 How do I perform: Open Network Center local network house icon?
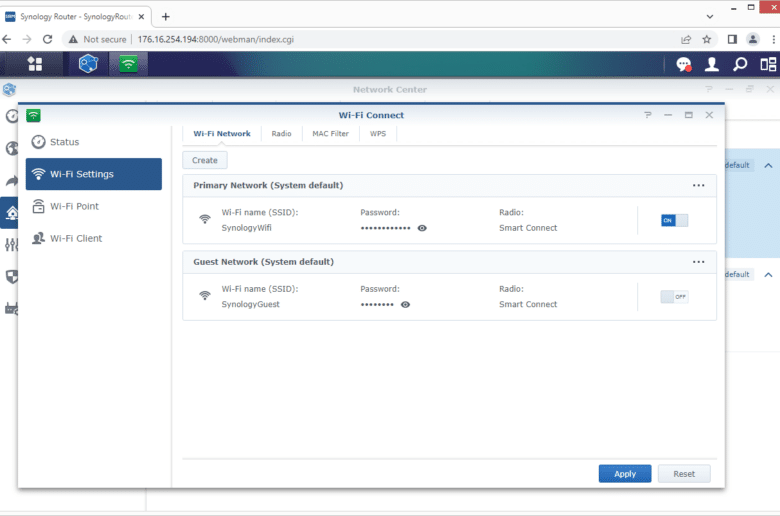(x=11, y=213)
